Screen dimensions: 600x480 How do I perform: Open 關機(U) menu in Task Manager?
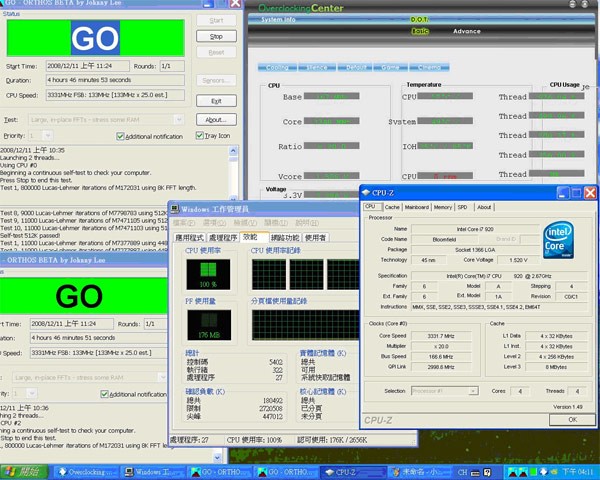click(x=276, y=223)
